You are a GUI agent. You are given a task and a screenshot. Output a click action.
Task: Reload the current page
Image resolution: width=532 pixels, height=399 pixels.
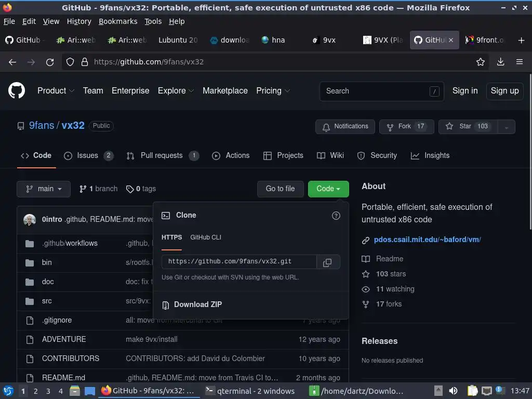(x=50, y=62)
